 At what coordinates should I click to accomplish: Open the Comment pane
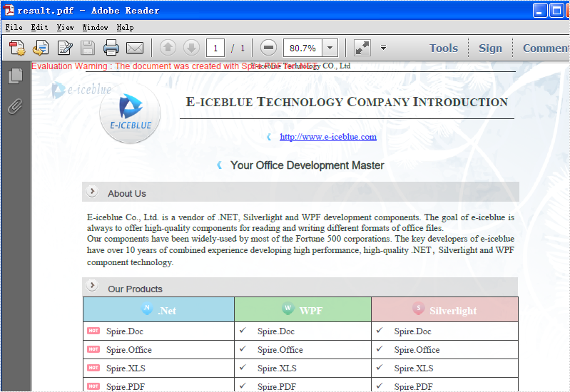(x=545, y=48)
